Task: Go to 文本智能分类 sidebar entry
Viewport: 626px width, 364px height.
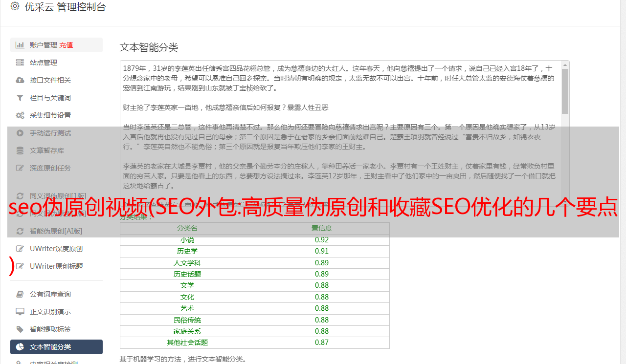Action: [x=50, y=347]
